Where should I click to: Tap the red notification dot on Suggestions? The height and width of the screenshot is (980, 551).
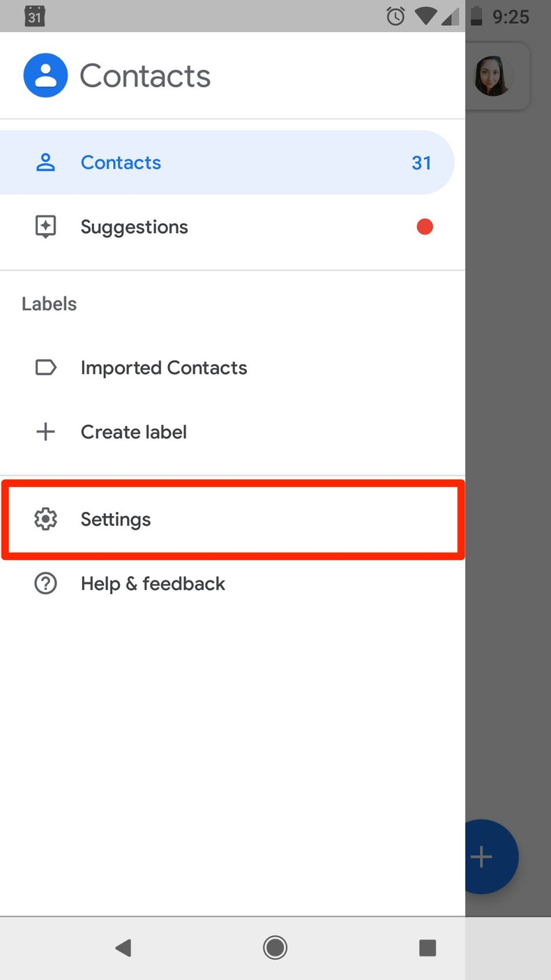(424, 226)
